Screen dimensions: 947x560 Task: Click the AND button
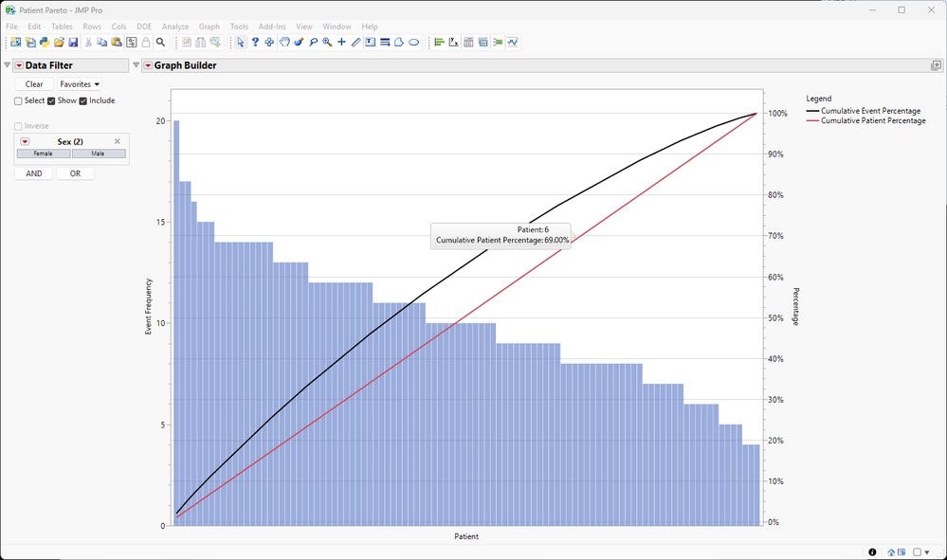click(32, 173)
